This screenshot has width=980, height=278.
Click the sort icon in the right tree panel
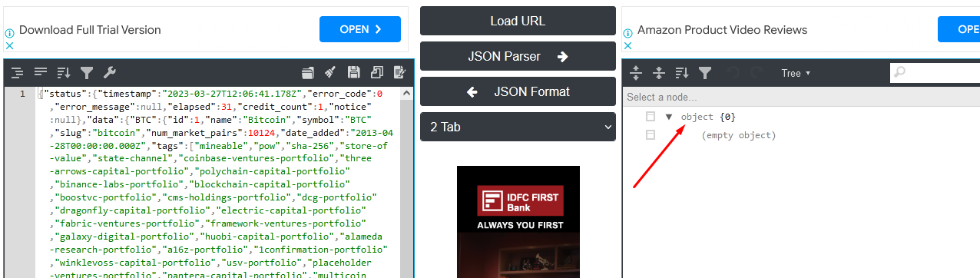[682, 73]
